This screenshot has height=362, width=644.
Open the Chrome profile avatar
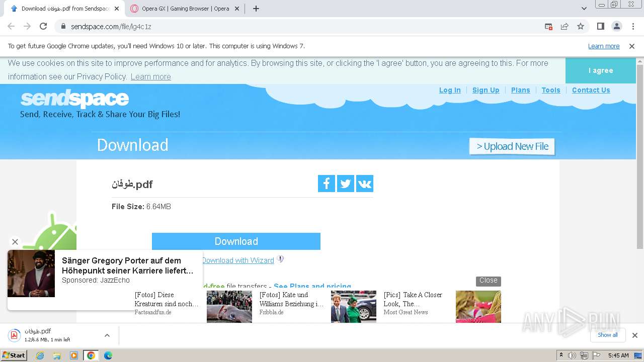point(616,26)
